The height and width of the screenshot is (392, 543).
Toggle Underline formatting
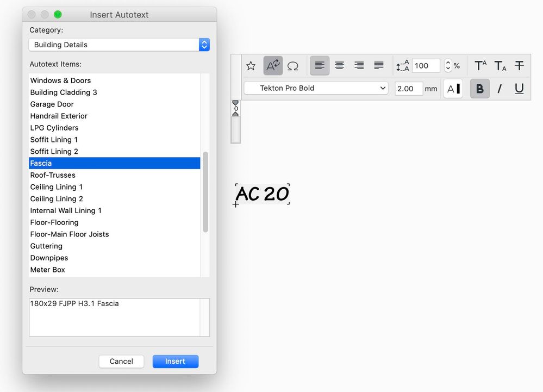519,89
